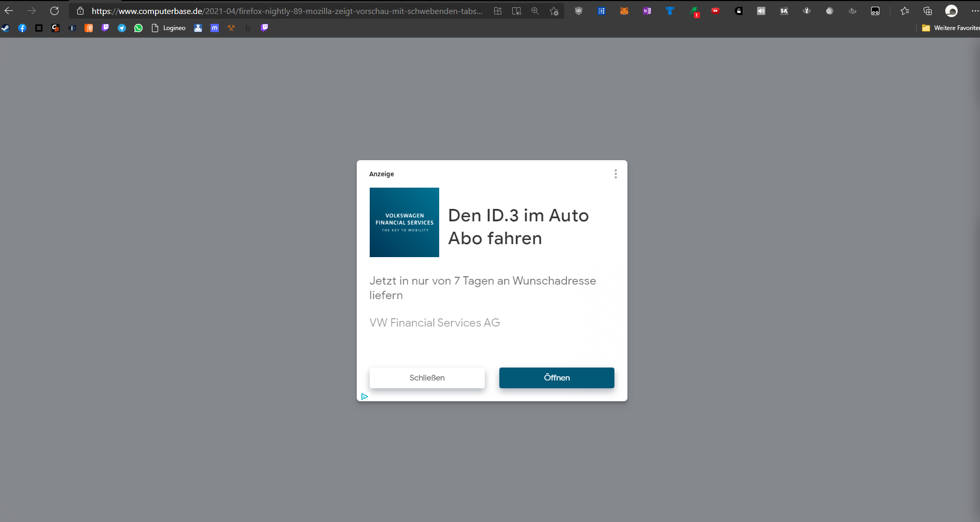This screenshot has width=980, height=522.
Task: Open the Steam bookmark
Action: (x=6, y=28)
